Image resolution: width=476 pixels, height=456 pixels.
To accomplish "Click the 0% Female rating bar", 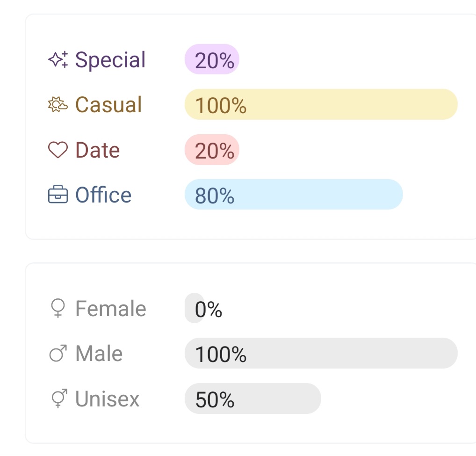I will pos(195,308).
